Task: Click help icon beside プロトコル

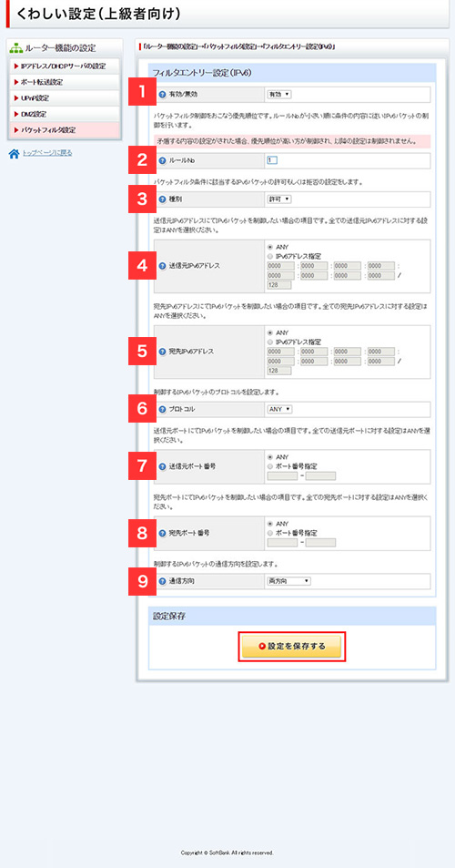Action: [162, 409]
